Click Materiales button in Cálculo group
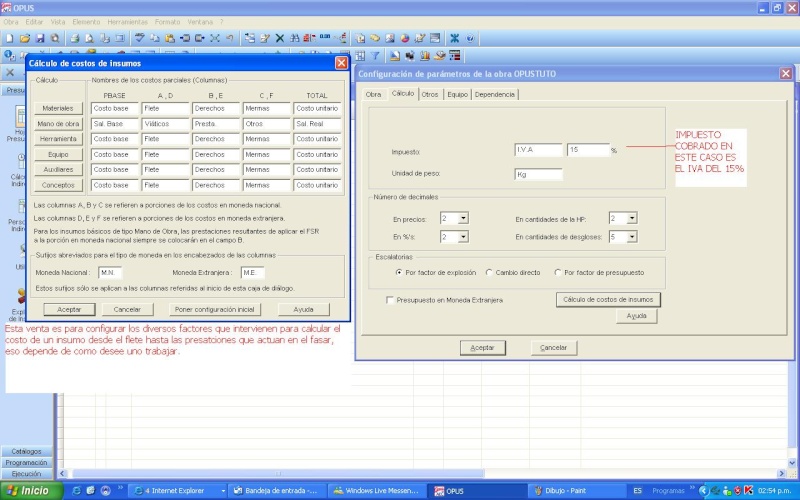Image resolution: width=800 pixels, height=500 pixels. pyautogui.click(x=58, y=108)
